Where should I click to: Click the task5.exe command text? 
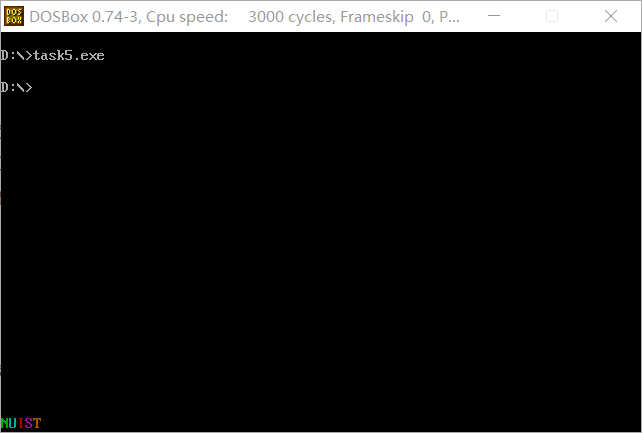(69, 56)
